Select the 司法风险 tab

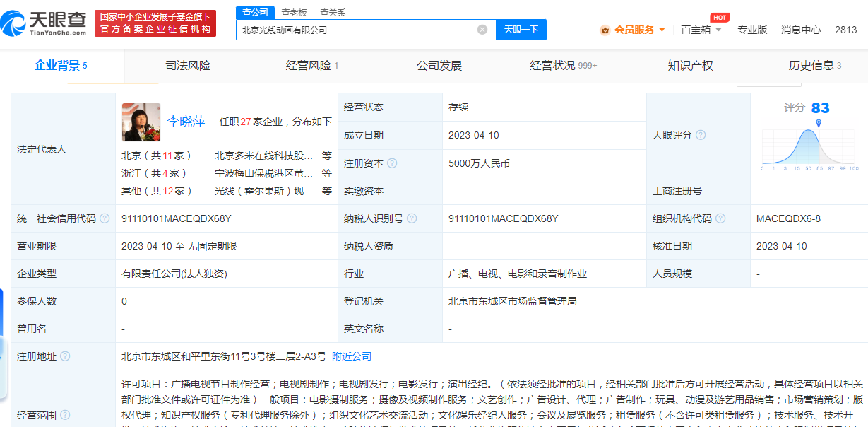point(188,66)
